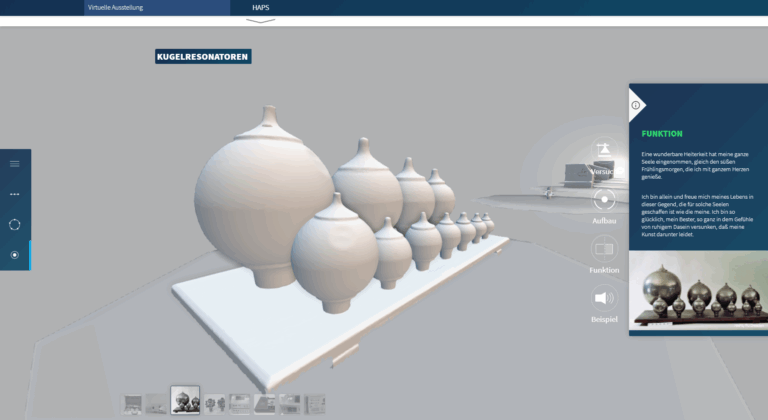Collapse info panel via the info arrow tab
This screenshot has height=420, width=768.
click(x=636, y=105)
